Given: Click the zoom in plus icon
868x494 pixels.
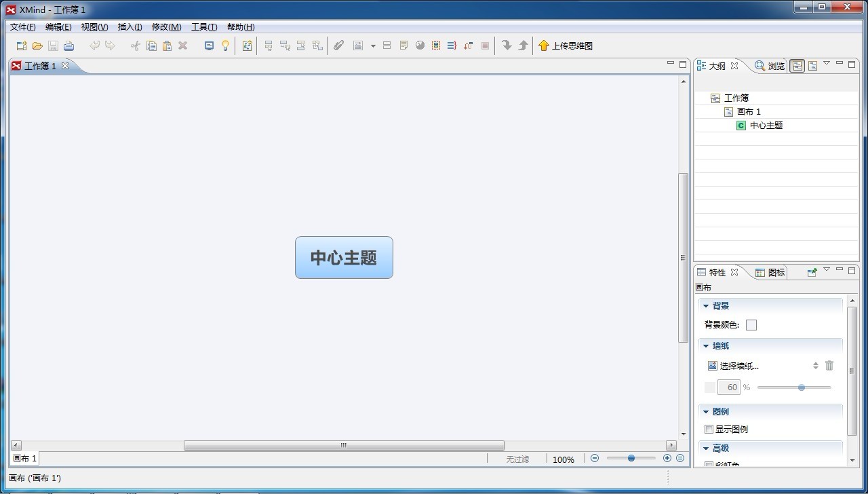Looking at the screenshot, I should [667, 459].
